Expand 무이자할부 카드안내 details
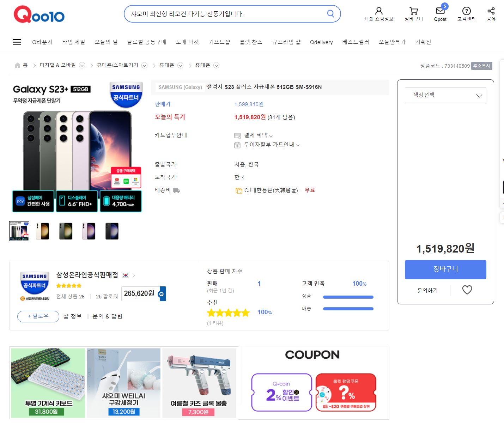This screenshot has height=425, width=504. click(x=298, y=145)
